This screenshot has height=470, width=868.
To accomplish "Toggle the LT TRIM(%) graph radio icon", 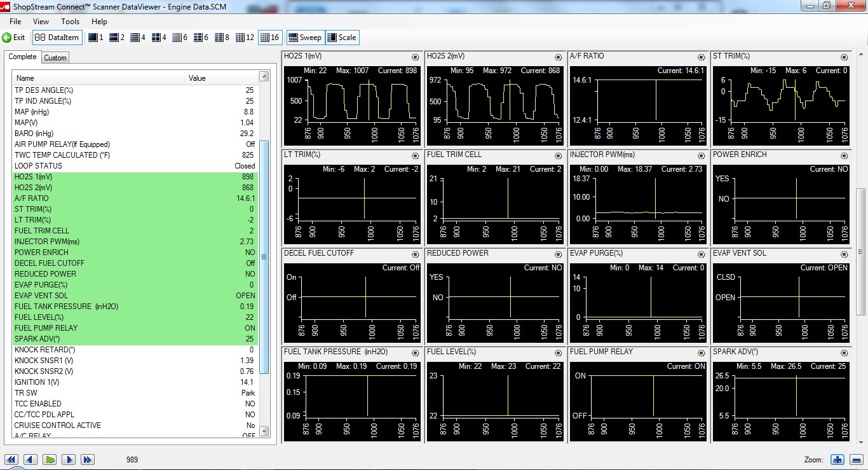I will (415, 156).
